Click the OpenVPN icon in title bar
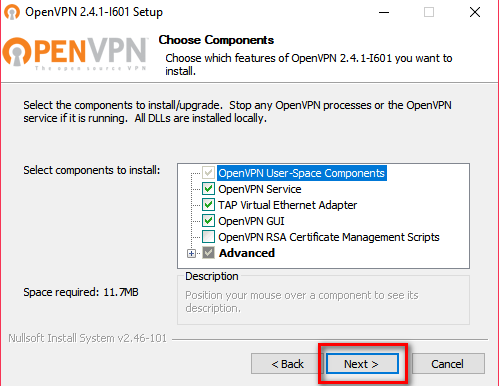 (12, 12)
